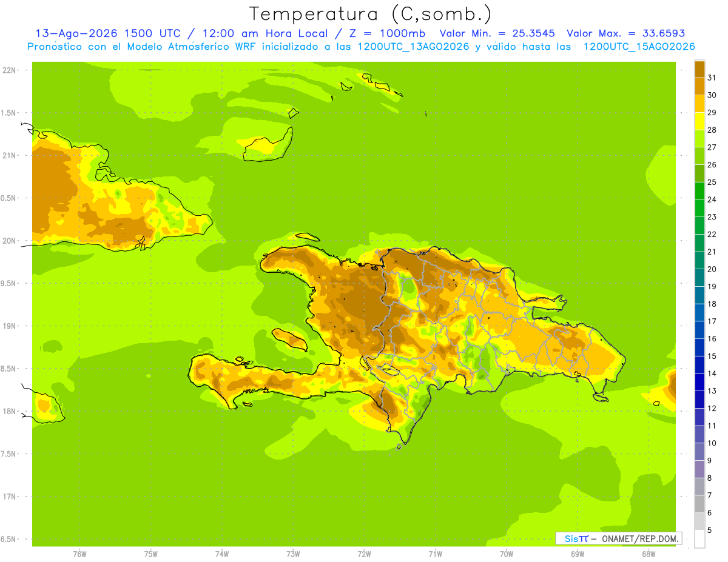Image resolution: width=728 pixels, height=562 pixels.
Task: Click the 71W longitude axis label
Action: (x=435, y=554)
